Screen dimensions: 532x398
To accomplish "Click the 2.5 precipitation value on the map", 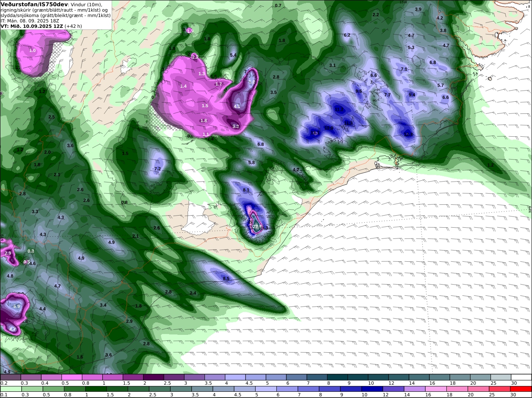I will (52, 117).
